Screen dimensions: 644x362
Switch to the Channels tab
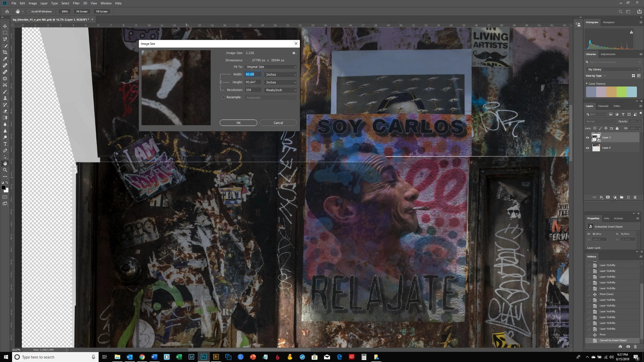click(x=603, y=106)
